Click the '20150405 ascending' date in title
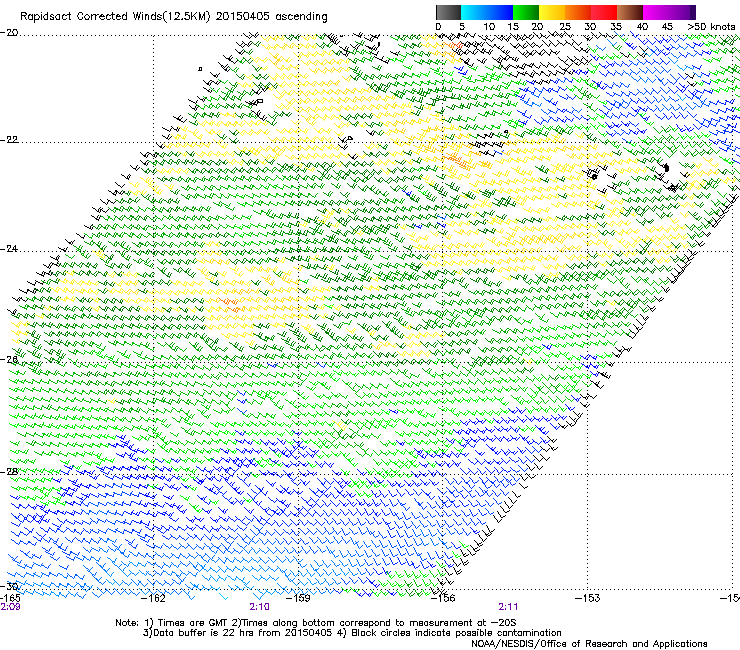 tap(271, 17)
